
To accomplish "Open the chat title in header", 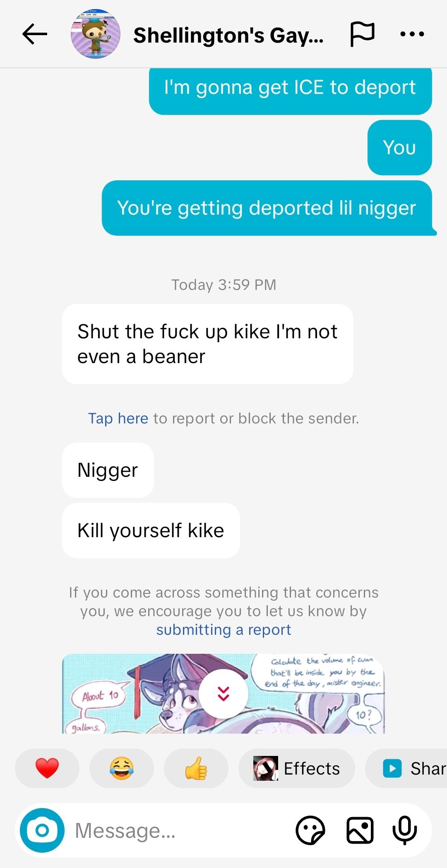I will tap(228, 35).
